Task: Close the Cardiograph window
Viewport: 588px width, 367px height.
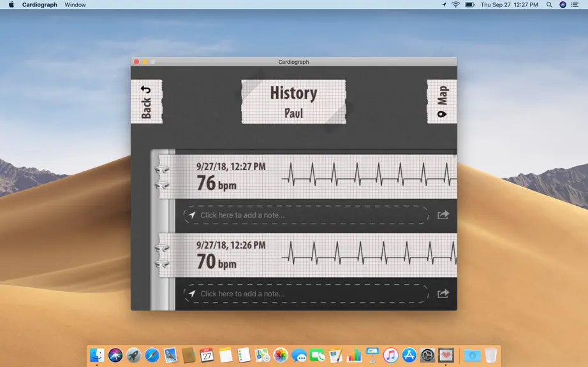Action: pos(136,62)
